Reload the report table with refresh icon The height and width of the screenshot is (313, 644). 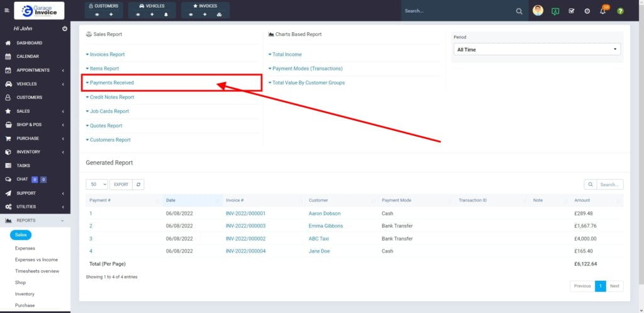(x=138, y=185)
